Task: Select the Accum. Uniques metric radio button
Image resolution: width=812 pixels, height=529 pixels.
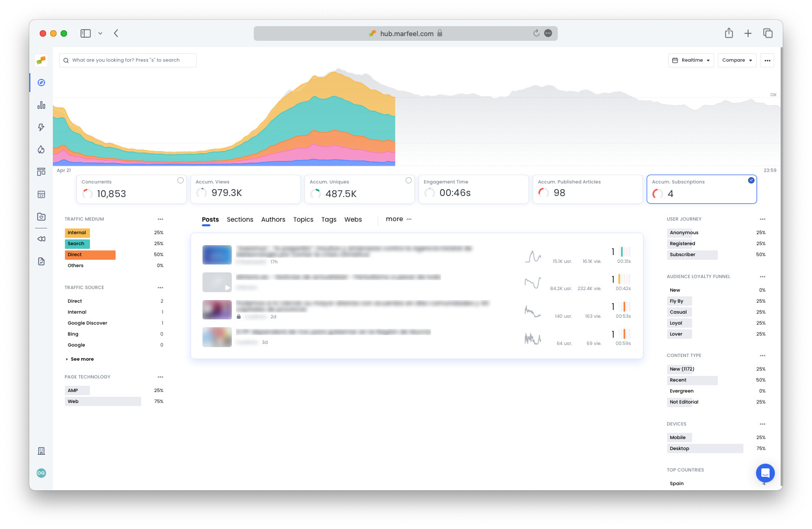Action: click(x=409, y=180)
